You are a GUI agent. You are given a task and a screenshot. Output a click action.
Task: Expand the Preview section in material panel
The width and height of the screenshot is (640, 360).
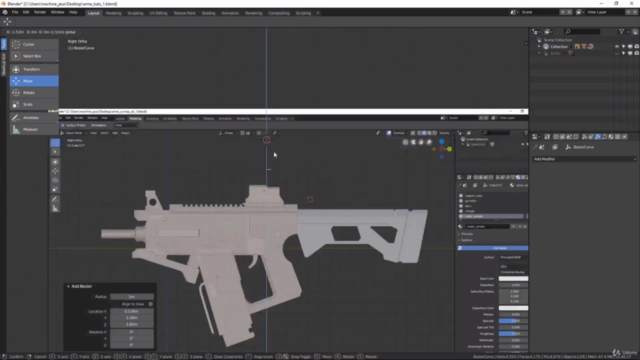click(x=467, y=234)
